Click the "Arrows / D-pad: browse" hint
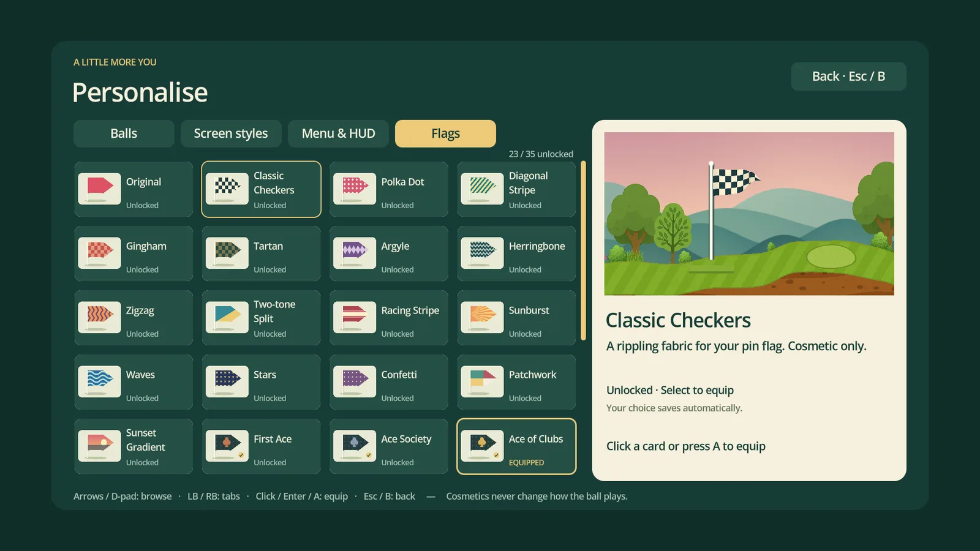Image resolution: width=980 pixels, height=551 pixels. click(123, 497)
